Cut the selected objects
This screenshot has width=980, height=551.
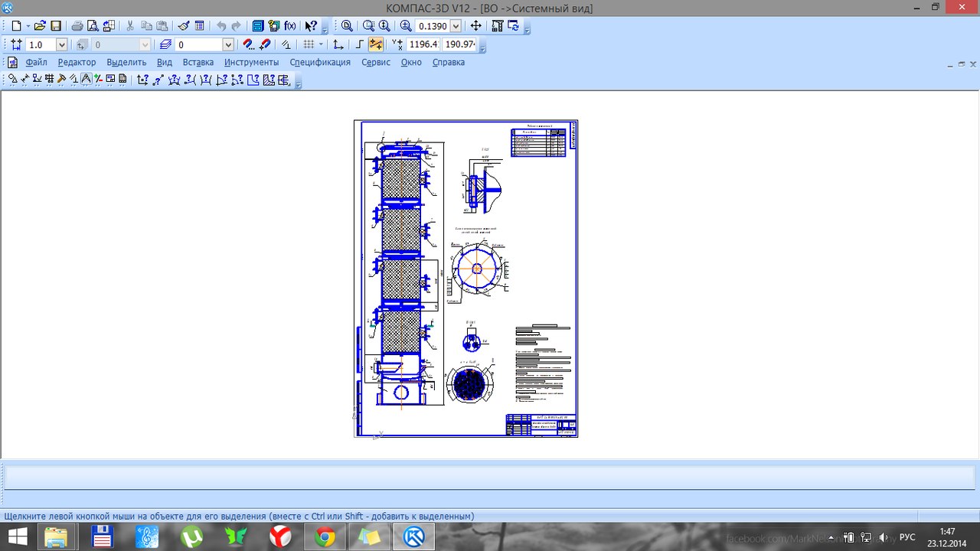click(130, 25)
